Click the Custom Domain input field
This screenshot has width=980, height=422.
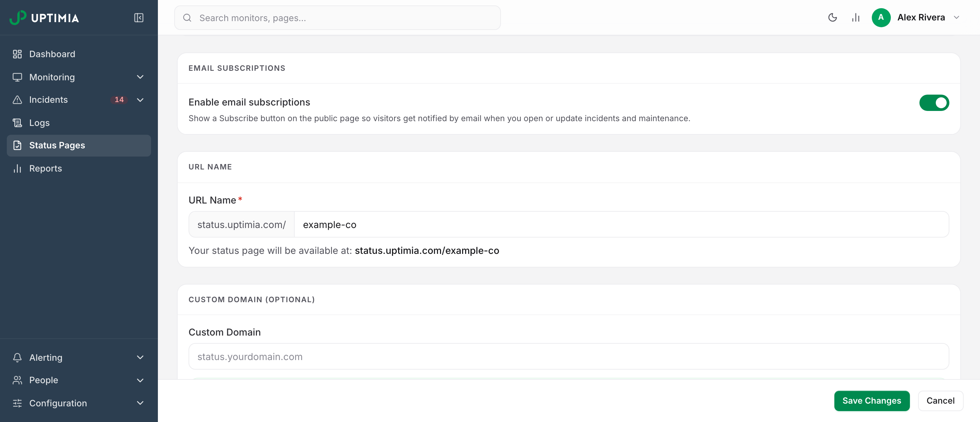(x=569, y=357)
